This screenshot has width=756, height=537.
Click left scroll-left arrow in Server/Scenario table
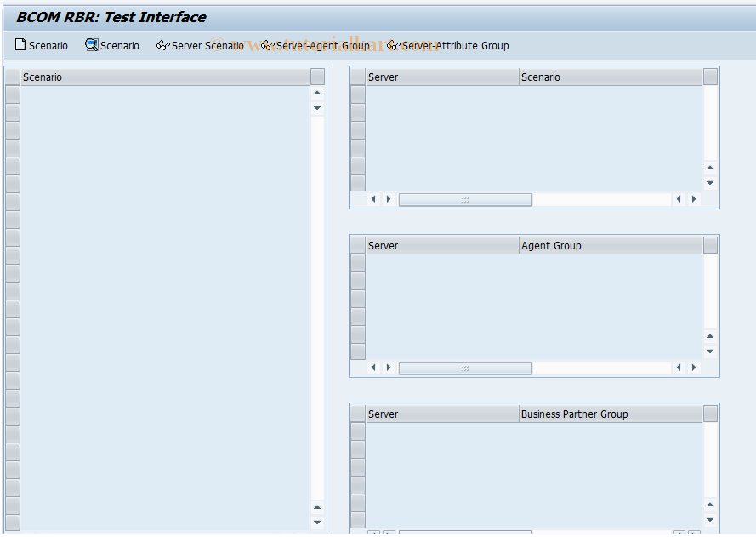[x=373, y=199]
